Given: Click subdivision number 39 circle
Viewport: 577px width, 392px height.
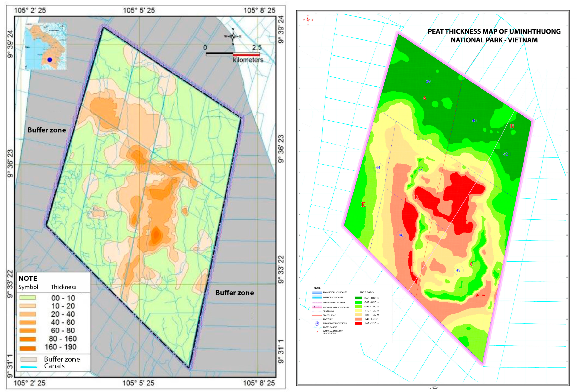Looking at the screenshot, I should [428, 81].
